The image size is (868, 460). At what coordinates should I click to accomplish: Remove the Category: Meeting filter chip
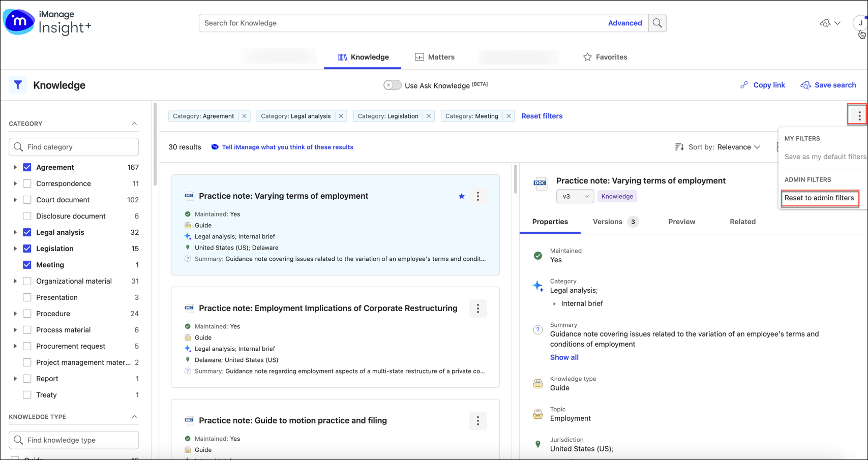coord(508,116)
